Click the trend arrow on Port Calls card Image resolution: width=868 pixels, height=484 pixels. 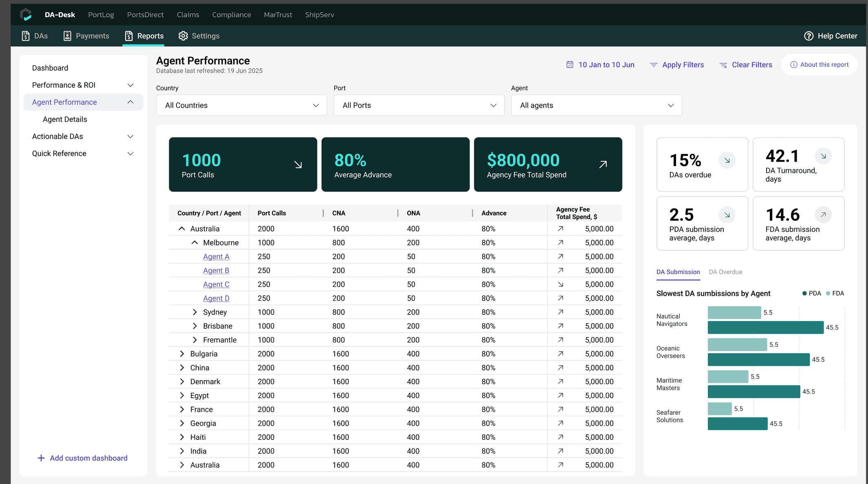pyautogui.click(x=298, y=165)
